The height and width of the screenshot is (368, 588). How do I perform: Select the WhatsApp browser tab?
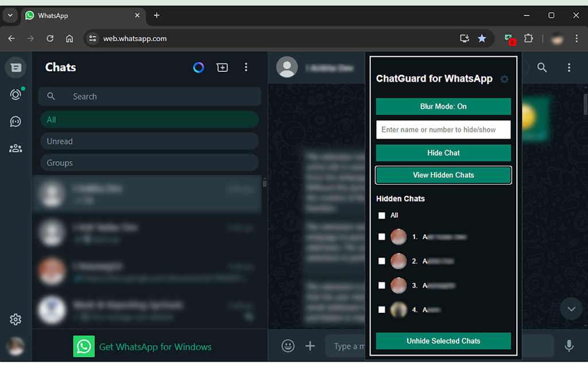(x=83, y=16)
